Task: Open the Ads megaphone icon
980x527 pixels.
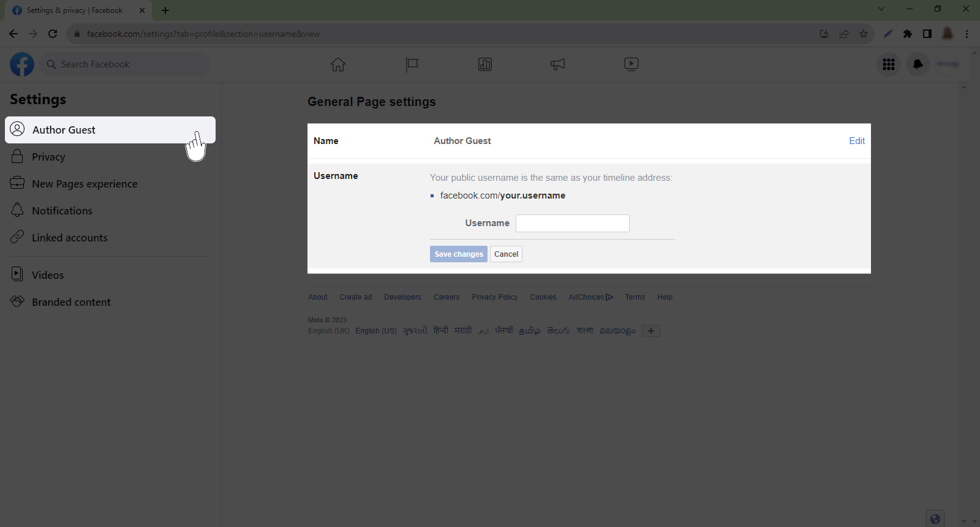Action: (x=557, y=64)
